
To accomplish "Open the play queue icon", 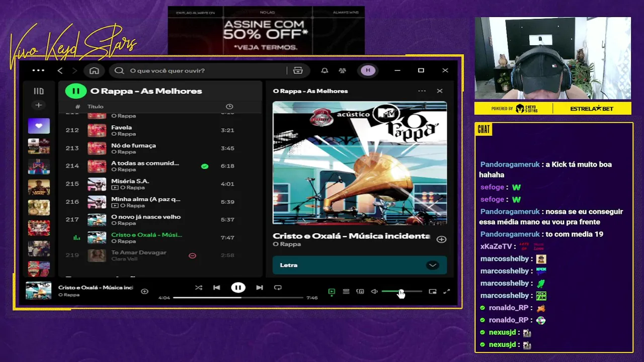I will pos(346,292).
